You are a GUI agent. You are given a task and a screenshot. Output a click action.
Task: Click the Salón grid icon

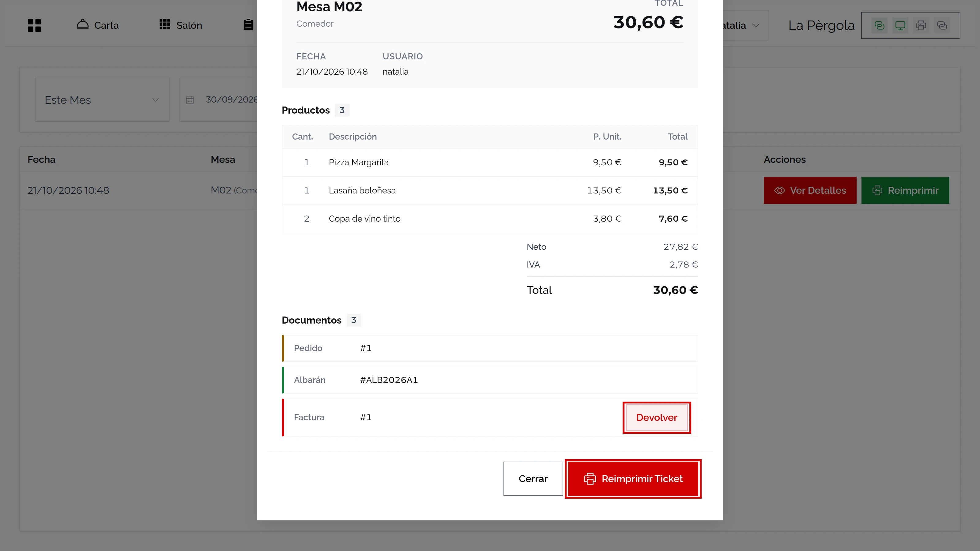coord(164,24)
